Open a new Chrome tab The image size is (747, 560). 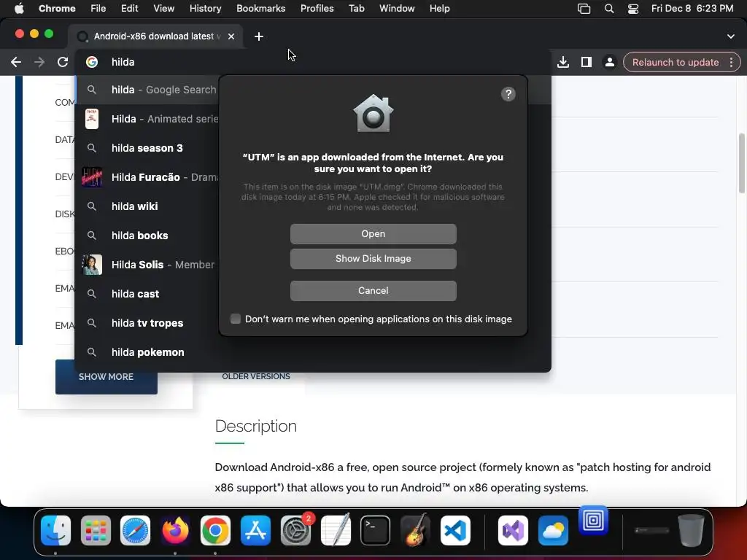(259, 36)
